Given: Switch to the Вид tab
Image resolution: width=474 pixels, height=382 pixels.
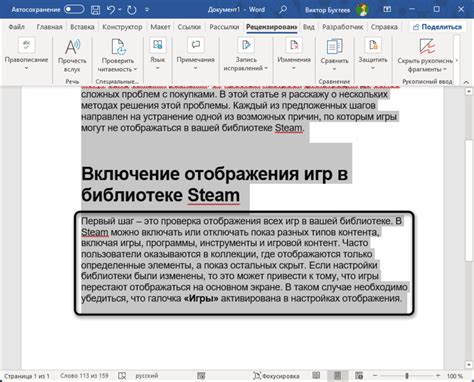Looking at the screenshot, I should point(308,27).
